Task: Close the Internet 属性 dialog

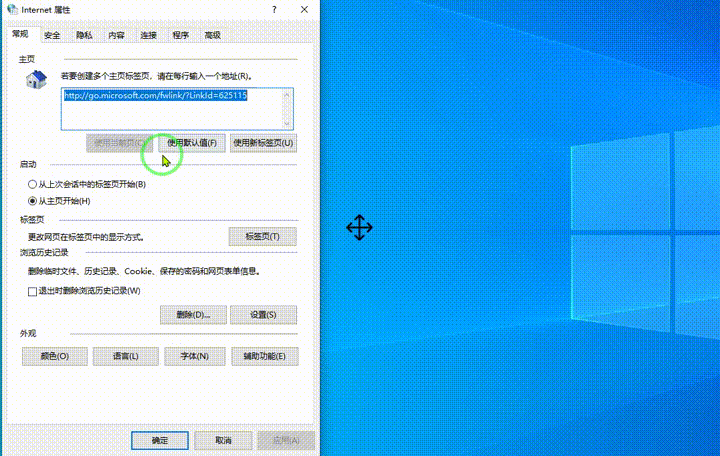Action: 304,10
